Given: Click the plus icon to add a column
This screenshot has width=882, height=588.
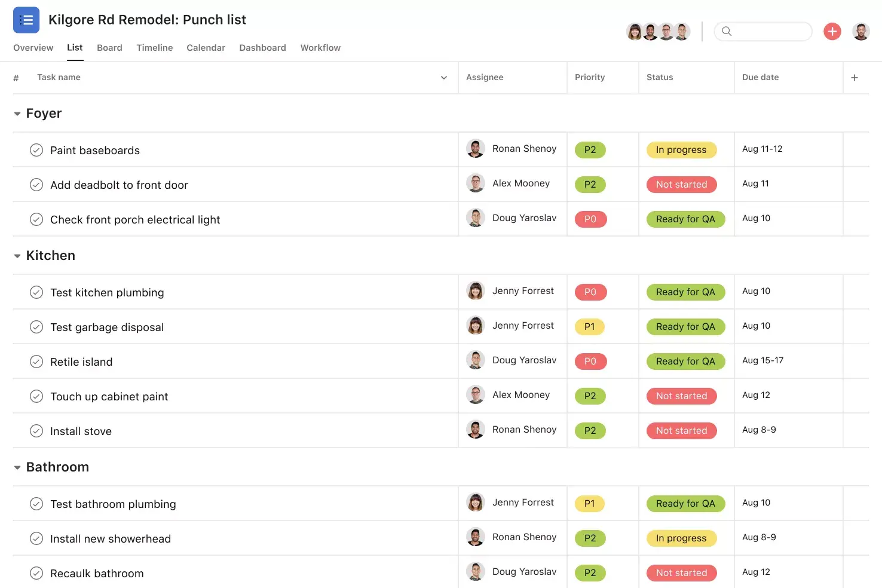Looking at the screenshot, I should tap(855, 77).
